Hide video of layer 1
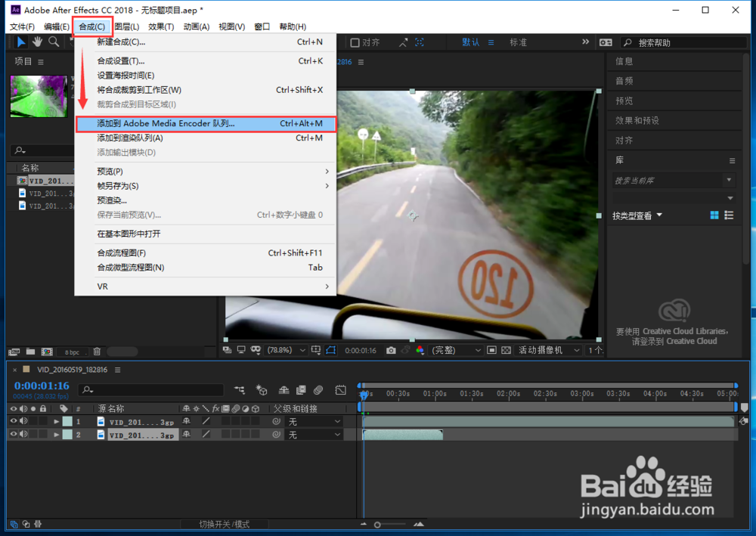 pyautogui.click(x=14, y=421)
